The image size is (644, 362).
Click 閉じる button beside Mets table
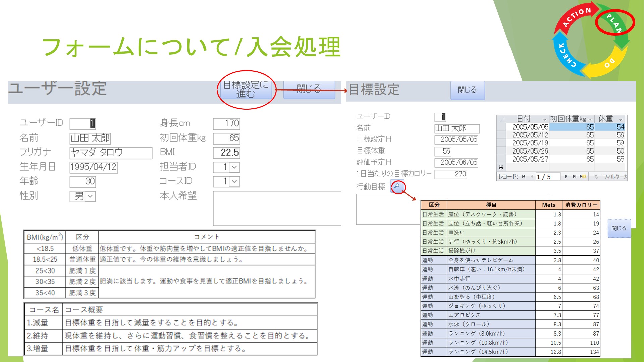(x=619, y=228)
